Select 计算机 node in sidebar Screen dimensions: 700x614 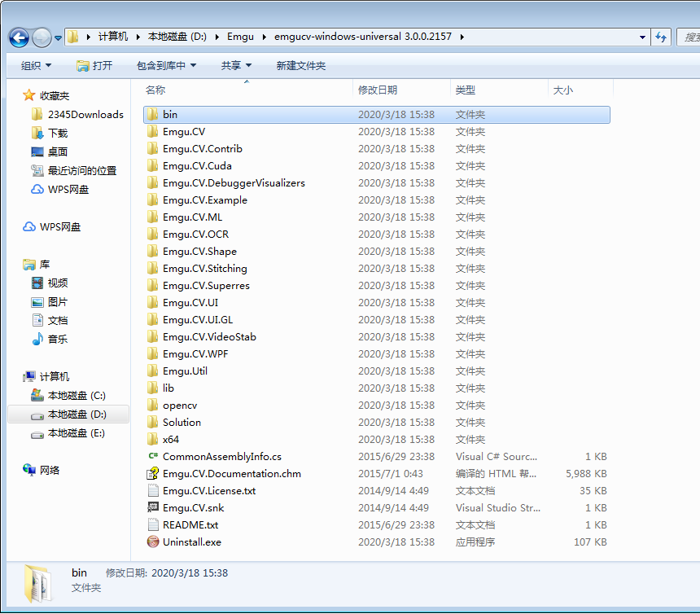[x=46, y=377]
